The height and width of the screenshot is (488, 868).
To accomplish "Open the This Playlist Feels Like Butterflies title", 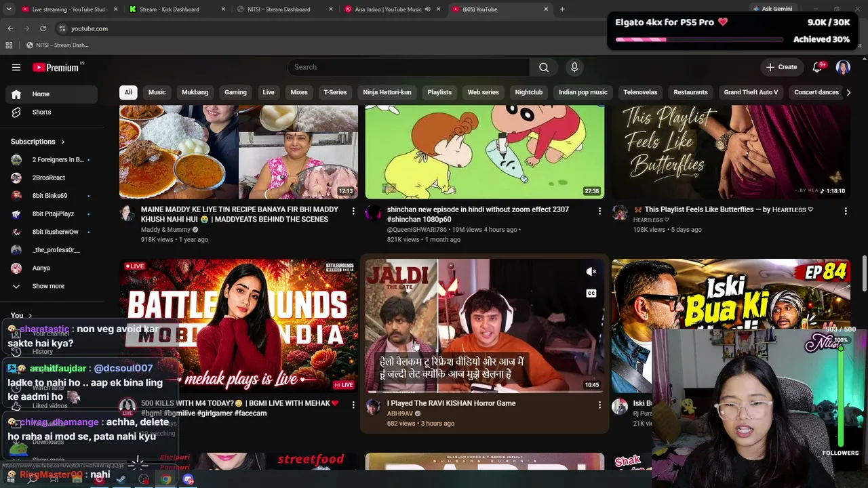I will [724, 209].
